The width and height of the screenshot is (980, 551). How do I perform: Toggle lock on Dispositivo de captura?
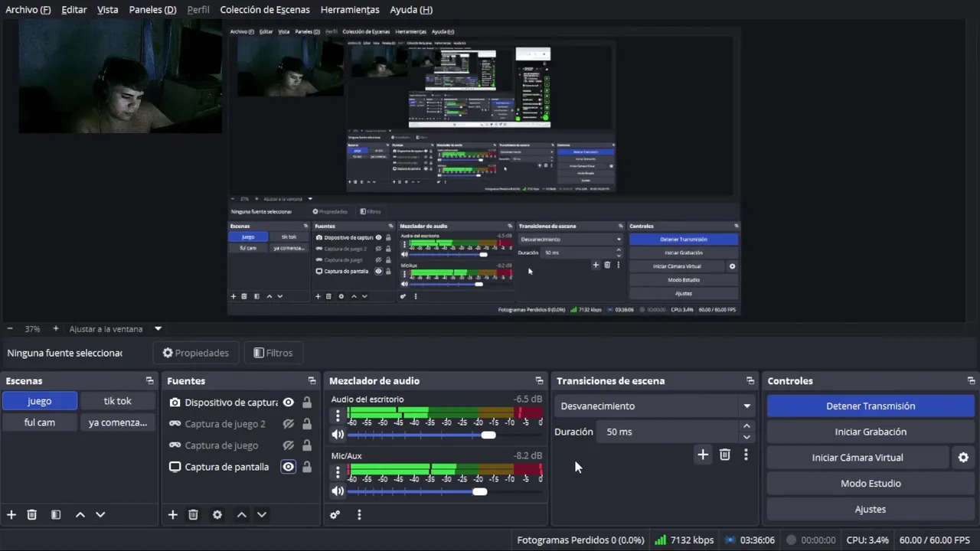306,403
